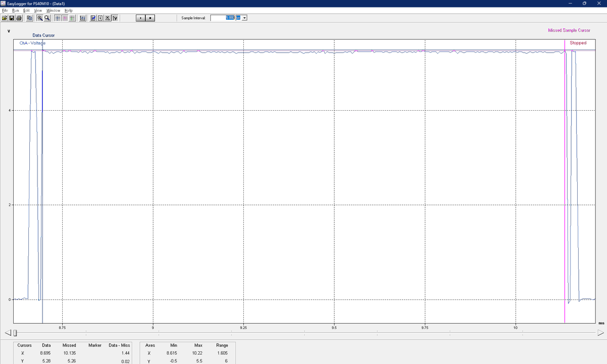Click the right arrow of the time scroller
The height and width of the screenshot is (364, 607).
point(600,333)
